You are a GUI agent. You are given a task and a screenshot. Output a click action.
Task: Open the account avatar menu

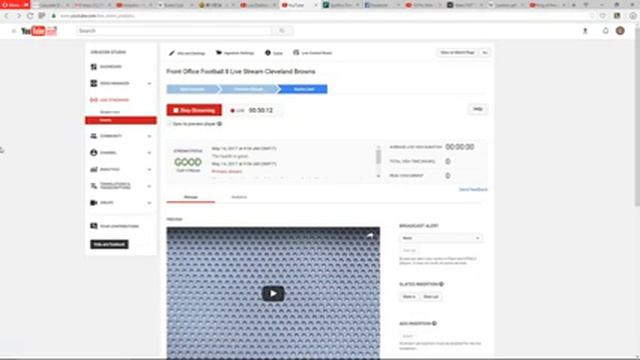(x=620, y=31)
